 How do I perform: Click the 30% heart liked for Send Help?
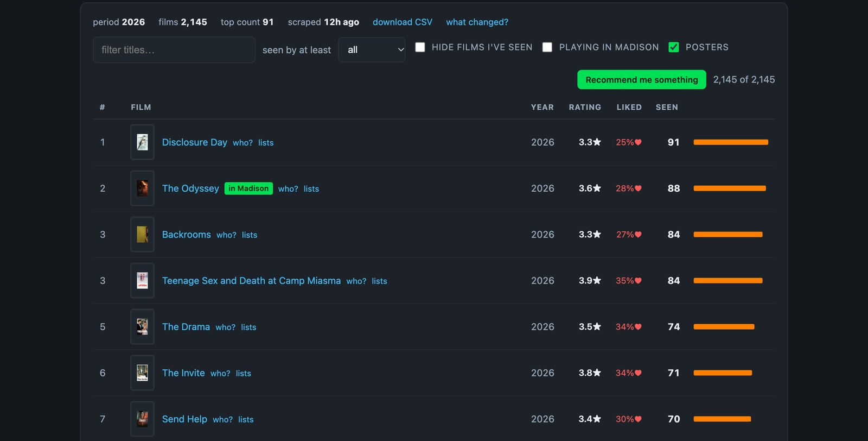[629, 419]
